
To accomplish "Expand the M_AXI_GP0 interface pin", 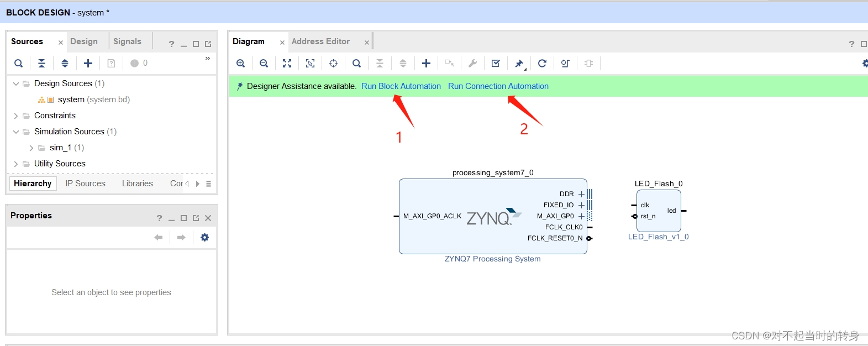I will [581, 216].
